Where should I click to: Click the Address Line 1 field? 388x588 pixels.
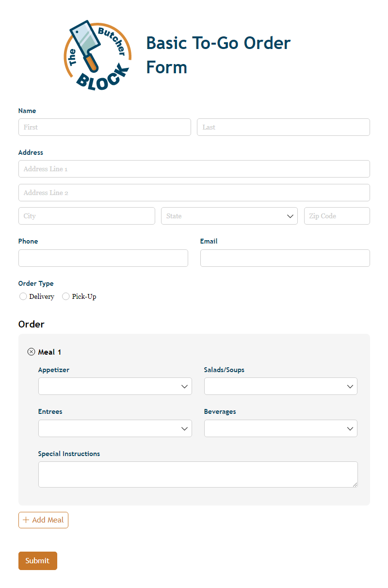pos(194,169)
